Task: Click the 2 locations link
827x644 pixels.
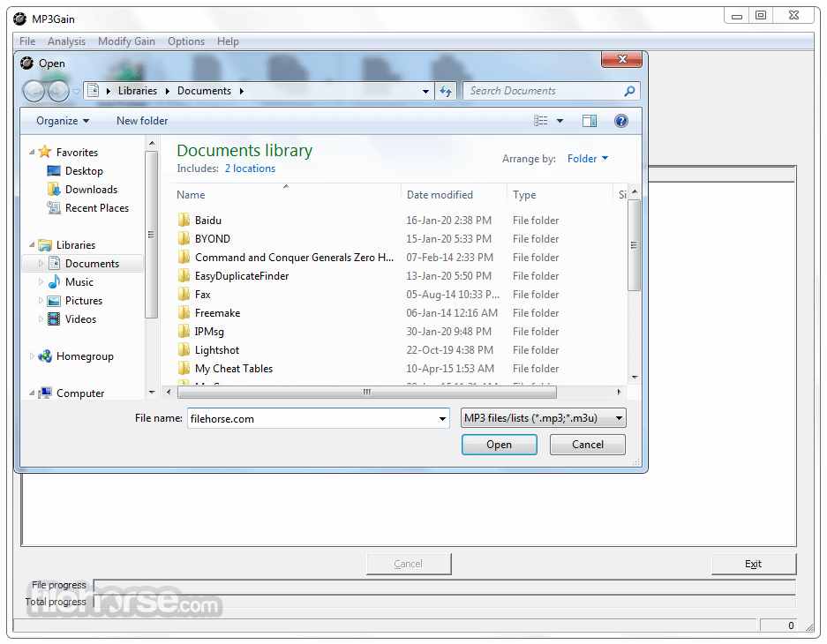Action: (250, 168)
